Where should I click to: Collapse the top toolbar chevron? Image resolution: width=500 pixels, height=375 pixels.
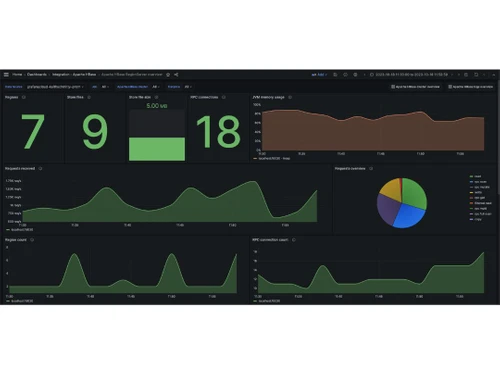point(494,75)
